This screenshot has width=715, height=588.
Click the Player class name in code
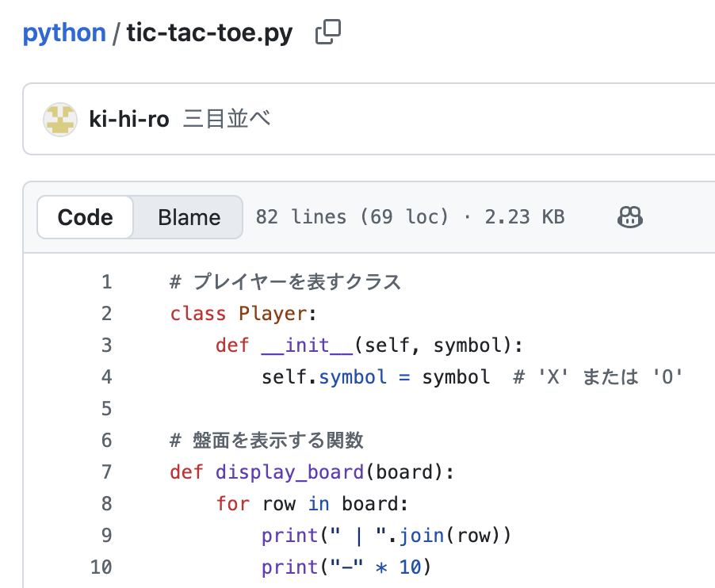click(273, 314)
